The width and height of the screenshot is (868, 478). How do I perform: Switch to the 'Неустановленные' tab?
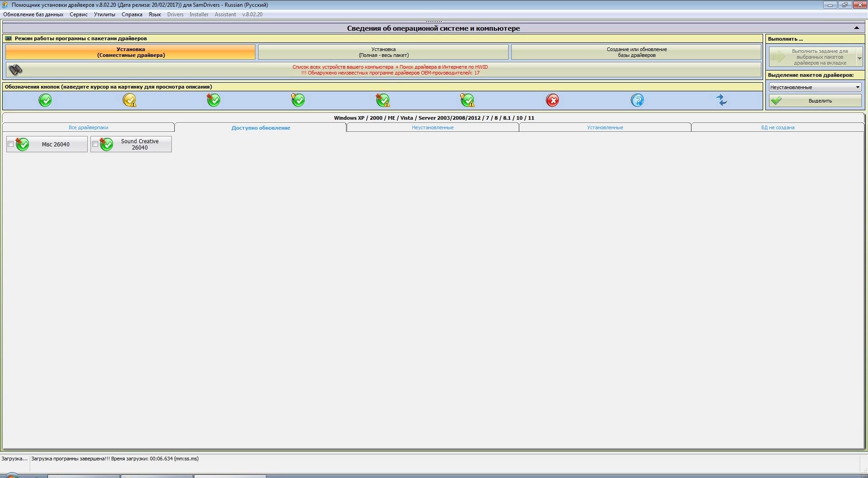433,127
